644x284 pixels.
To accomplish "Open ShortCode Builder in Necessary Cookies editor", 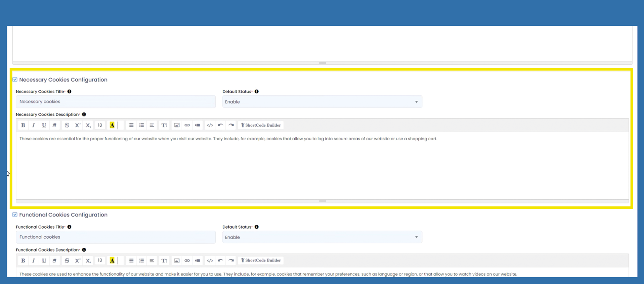I will pos(261,125).
